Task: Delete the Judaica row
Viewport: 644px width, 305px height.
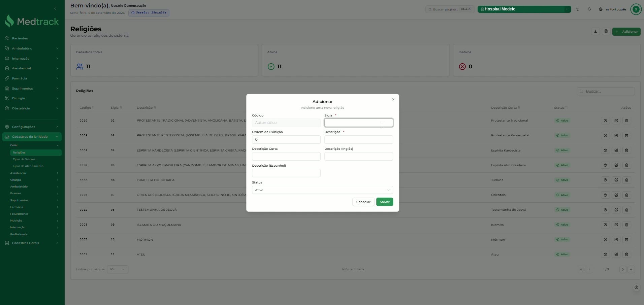Action: pyautogui.click(x=626, y=180)
